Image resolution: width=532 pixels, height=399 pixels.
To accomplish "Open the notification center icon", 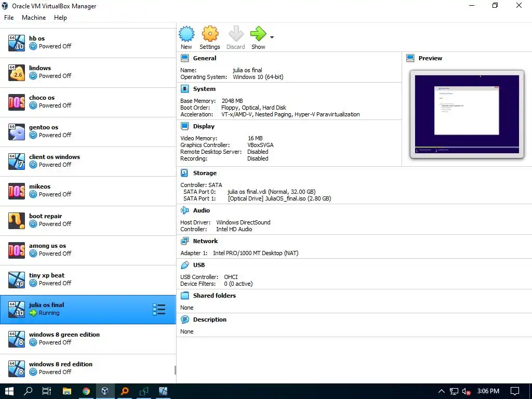I will (515, 391).
